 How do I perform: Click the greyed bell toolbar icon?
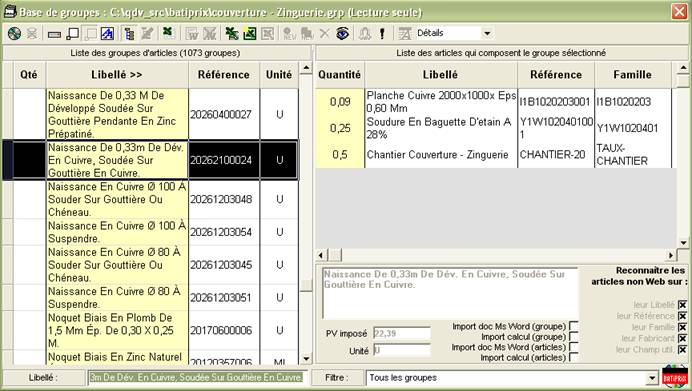tap(365, 34)
